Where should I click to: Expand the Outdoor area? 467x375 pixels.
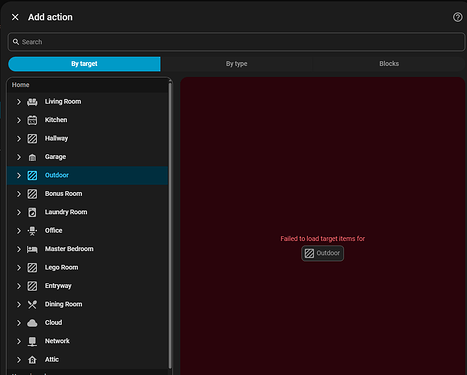pyautogui.click(x=19, y=175)
